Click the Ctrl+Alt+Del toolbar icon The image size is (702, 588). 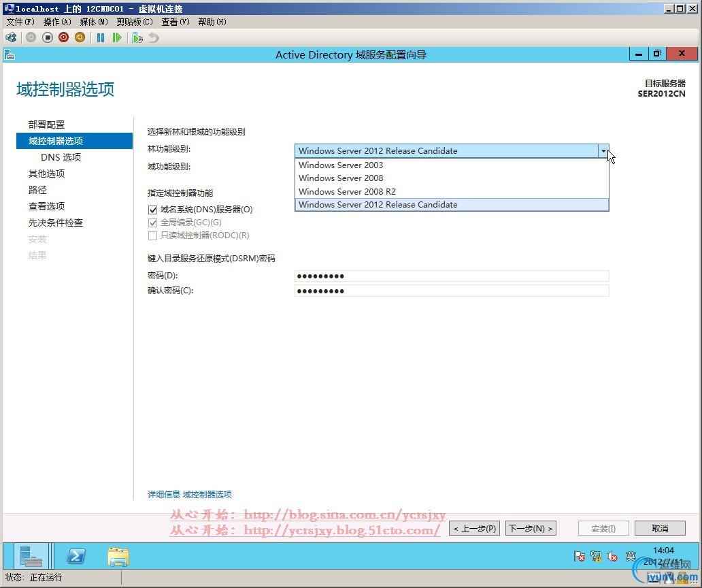coord(11,37)
